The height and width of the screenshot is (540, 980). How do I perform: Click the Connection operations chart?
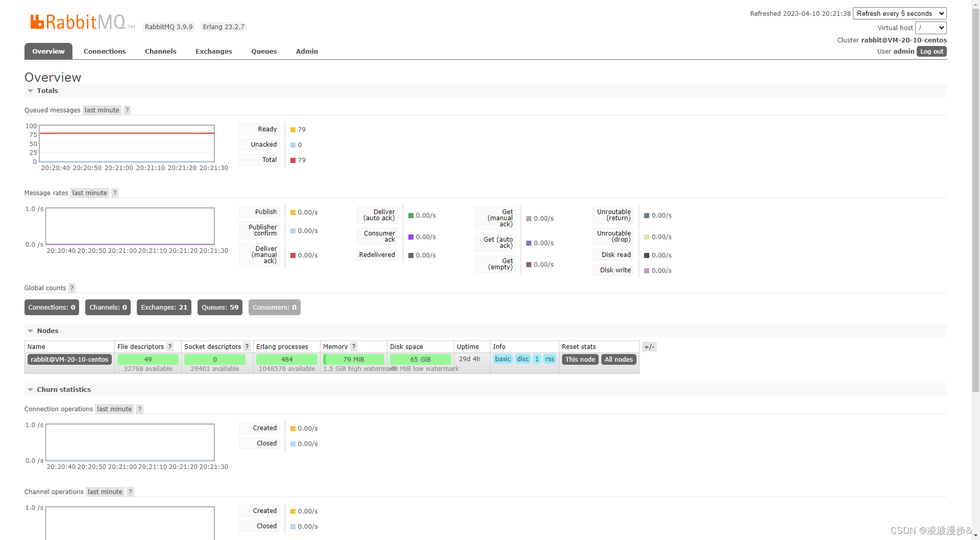tap(130, 442)
